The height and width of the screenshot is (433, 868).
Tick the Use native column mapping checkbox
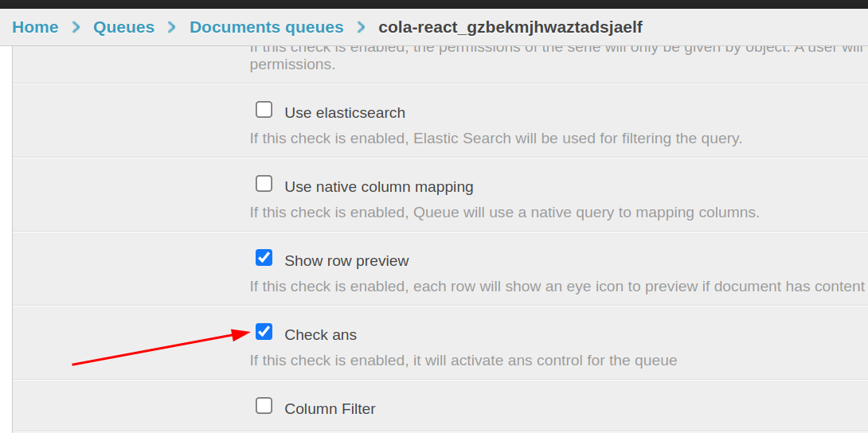pyautogui.click(x=264, y=184)
